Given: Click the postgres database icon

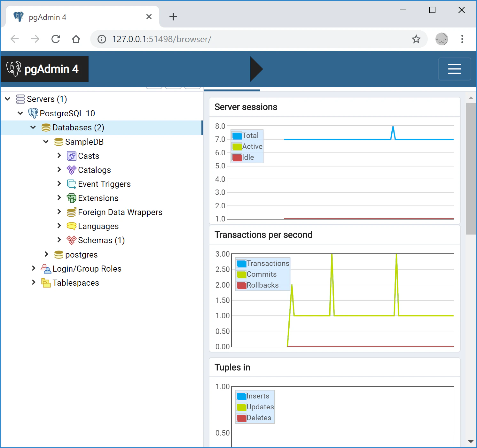Looking at the screenshot, I should coord(59,255).
